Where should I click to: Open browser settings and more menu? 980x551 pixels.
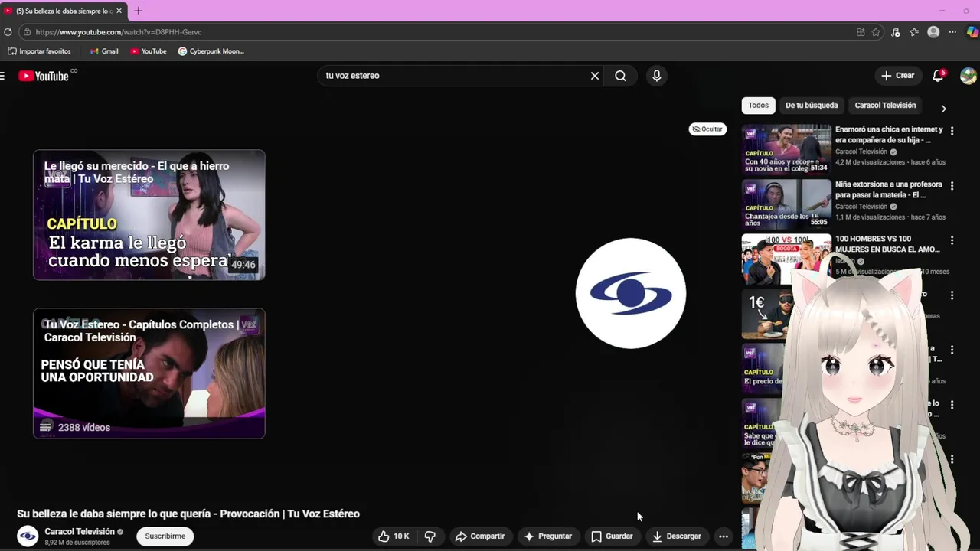(952, 32)
